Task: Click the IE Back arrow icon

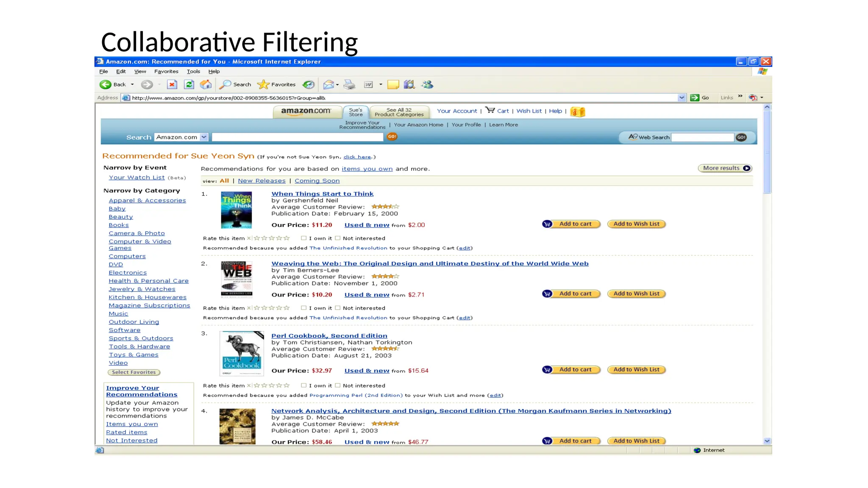Action: click(105, 85)
